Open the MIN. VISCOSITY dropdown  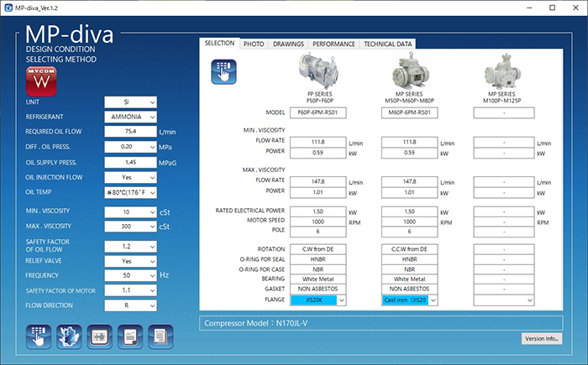tap(130, 212)
